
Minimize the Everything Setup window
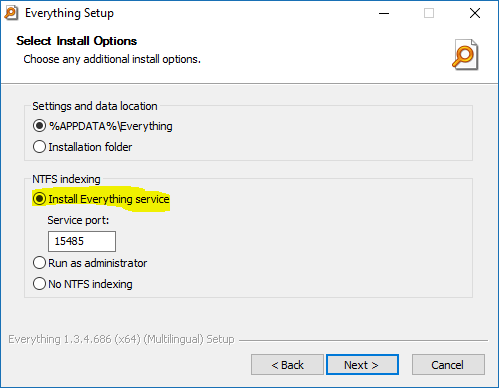pyautogui.click(x=384, y=13)
